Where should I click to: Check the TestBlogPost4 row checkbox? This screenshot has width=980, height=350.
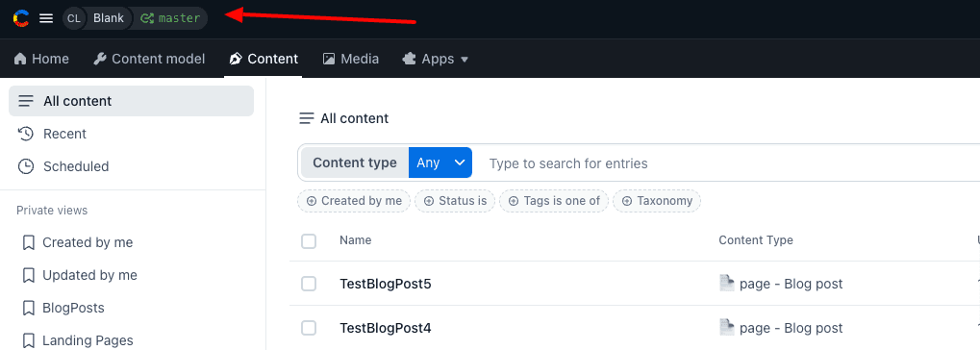coord(309,328)
